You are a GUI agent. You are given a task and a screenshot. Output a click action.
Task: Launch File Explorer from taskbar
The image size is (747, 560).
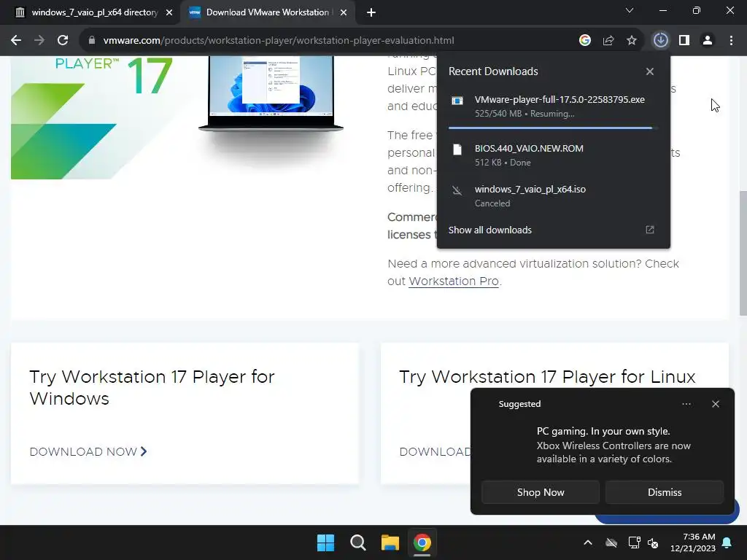[390, 542]
